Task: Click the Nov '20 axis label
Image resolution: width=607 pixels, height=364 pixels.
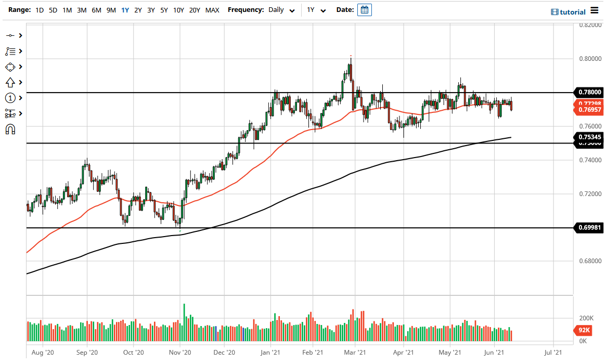Action: (180, 353)
